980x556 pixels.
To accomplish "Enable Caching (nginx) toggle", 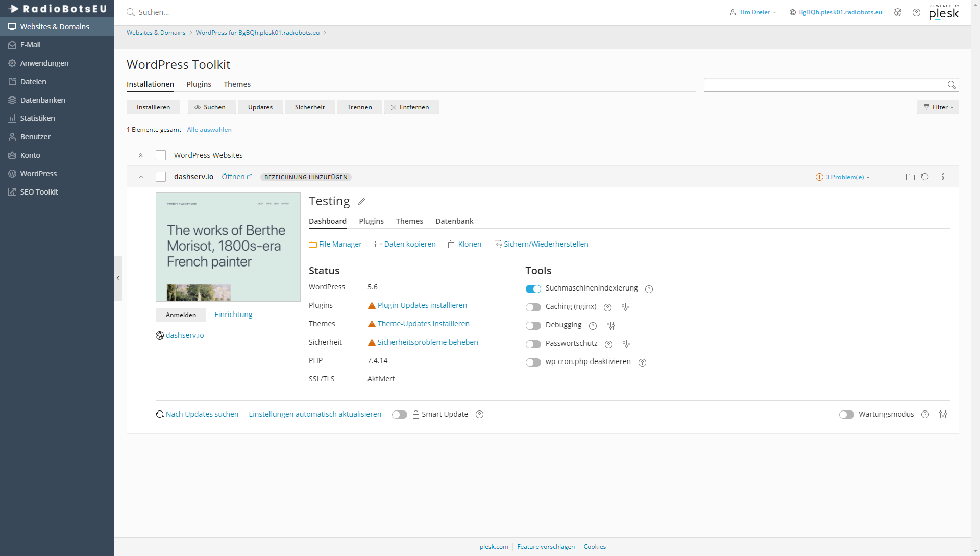I will click(533, 307).
